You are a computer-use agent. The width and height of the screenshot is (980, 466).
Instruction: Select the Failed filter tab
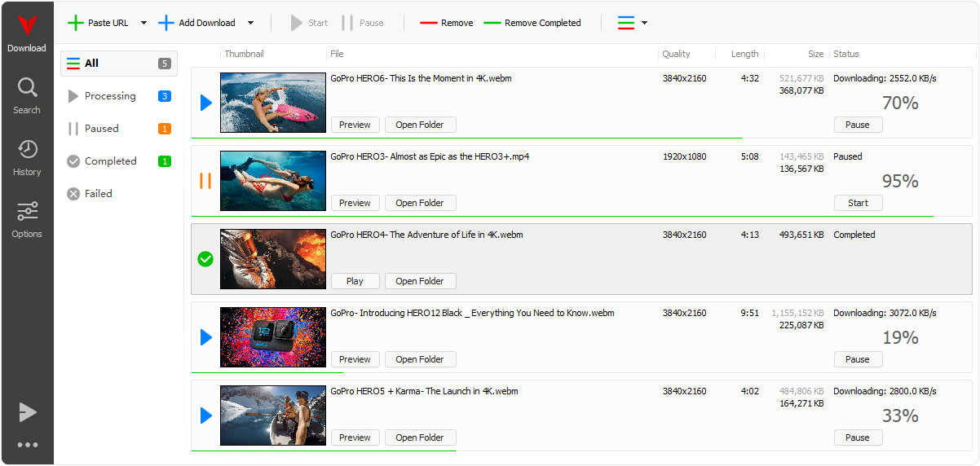(119, 194)
